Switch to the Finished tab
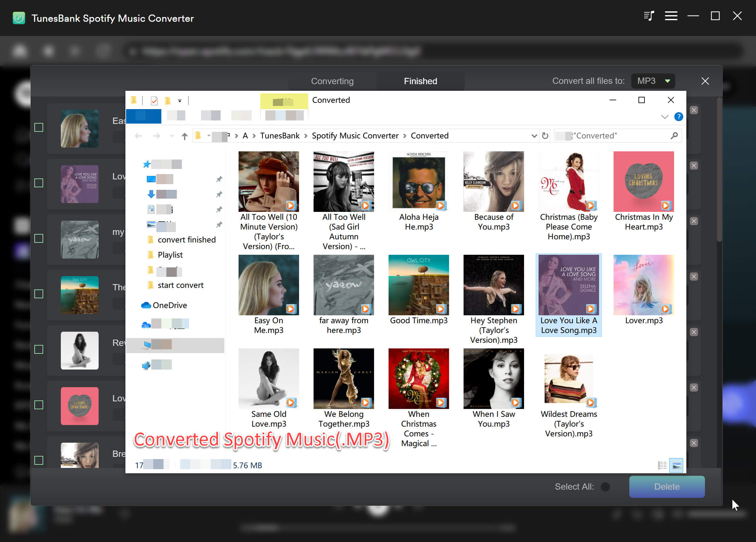This screenshot has height=542, width=756. pos(420,81)
